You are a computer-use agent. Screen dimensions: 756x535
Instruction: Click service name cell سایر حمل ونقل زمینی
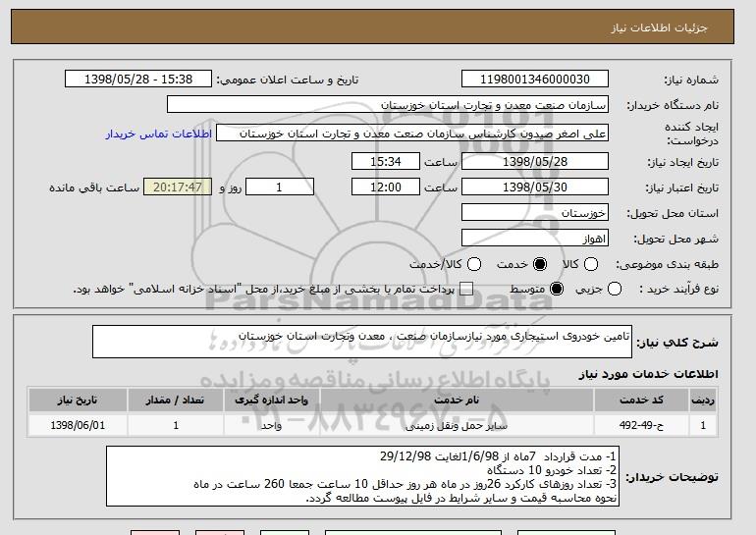(457, 426)
